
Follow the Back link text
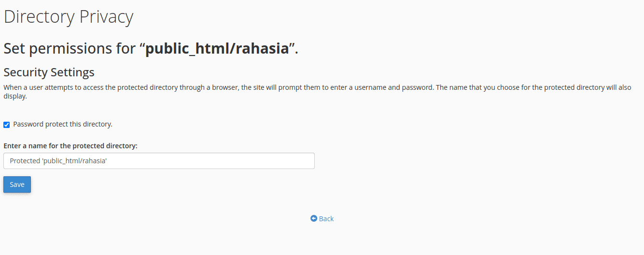(x=326, y=219)
